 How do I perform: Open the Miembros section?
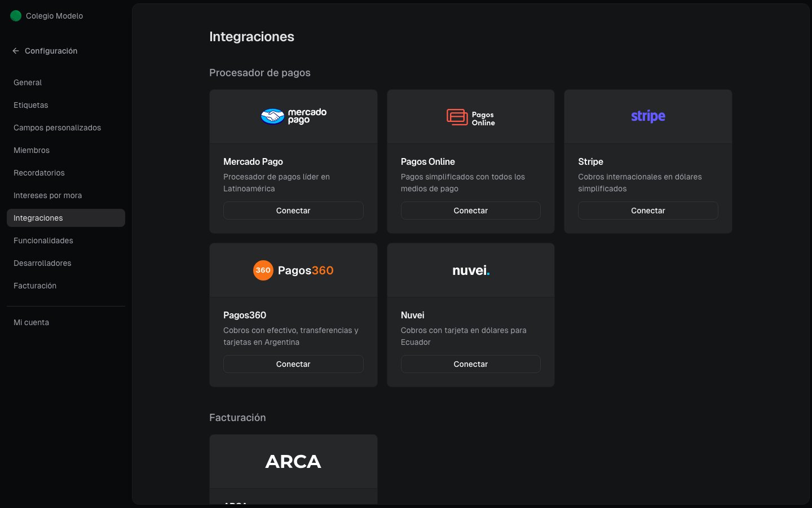coord(66,150)
